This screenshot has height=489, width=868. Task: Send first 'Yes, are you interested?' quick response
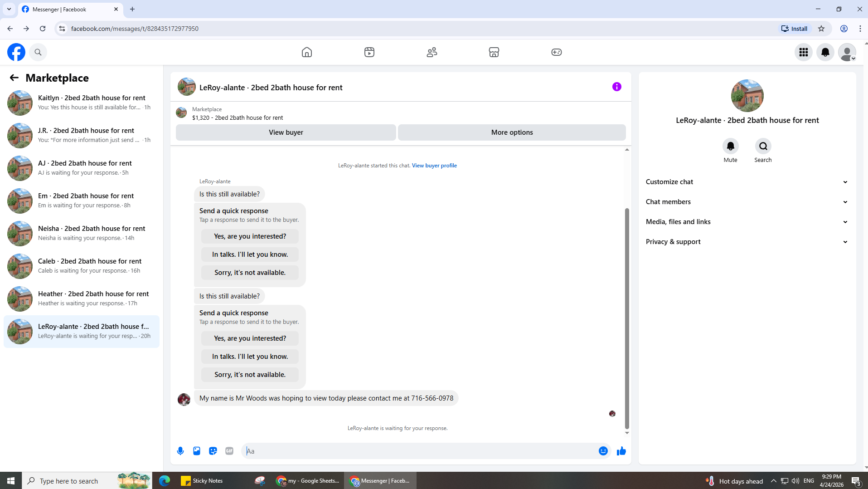pyautogui.click(x=250, y=236)
